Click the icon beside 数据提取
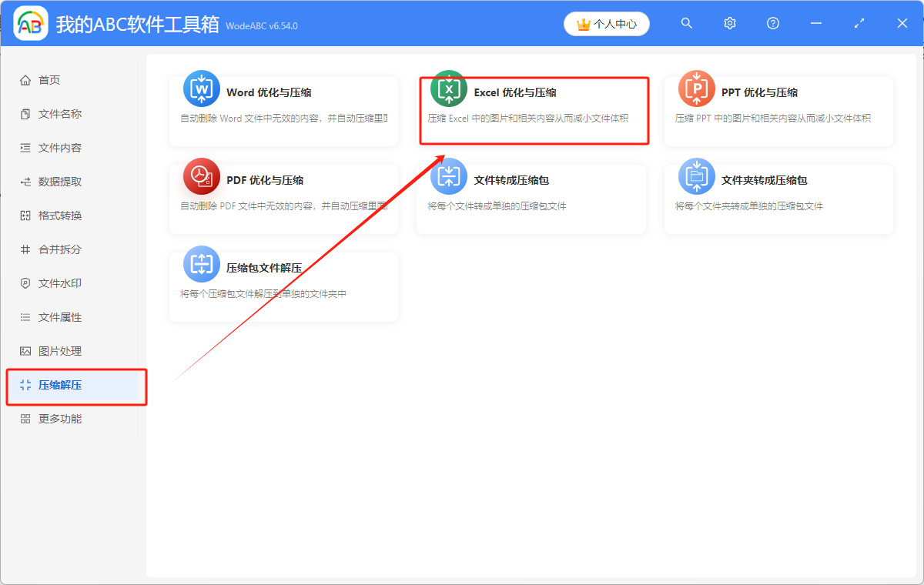 coord(25,182)
